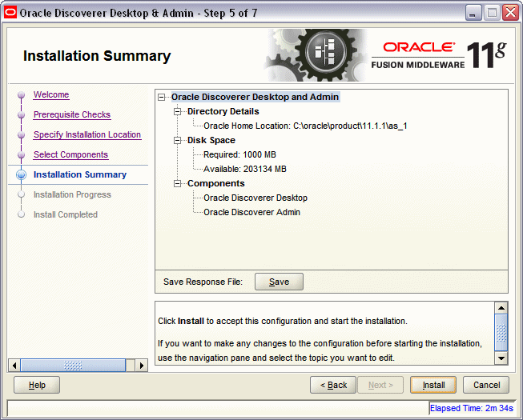Select the Oracle Home Location row
Viewport: 523px width, 420px height.
[x=305, y=126]
